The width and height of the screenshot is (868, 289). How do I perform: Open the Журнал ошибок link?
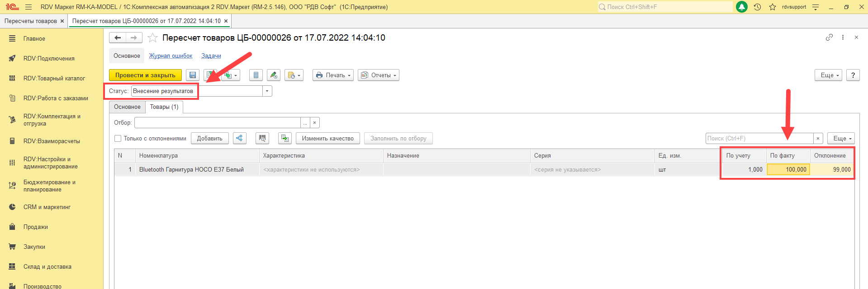(x=171, y=56)
